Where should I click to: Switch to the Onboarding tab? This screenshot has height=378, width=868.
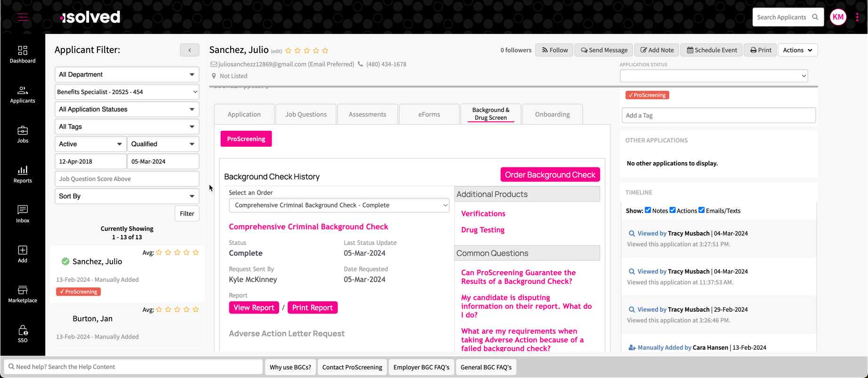(x=552, y=114)
